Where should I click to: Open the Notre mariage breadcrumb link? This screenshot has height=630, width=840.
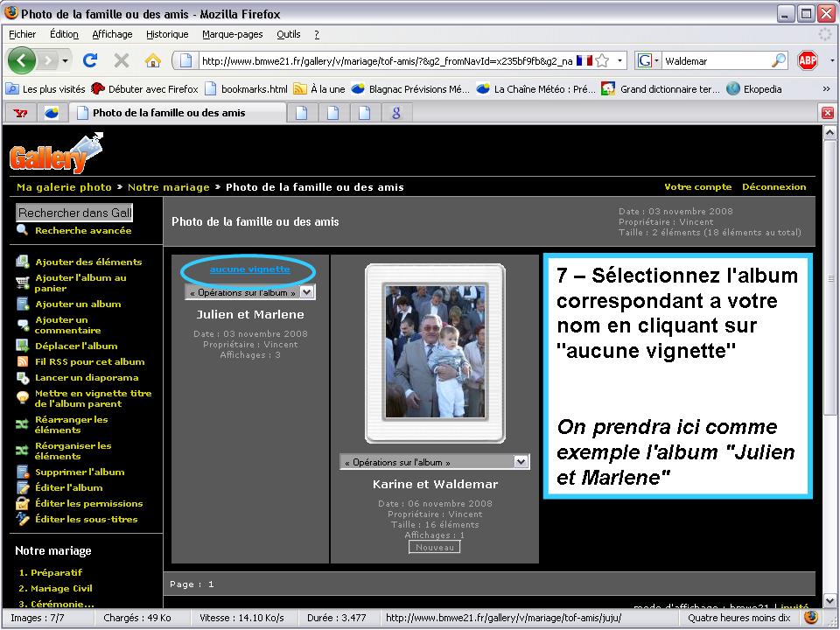point(168,187)
